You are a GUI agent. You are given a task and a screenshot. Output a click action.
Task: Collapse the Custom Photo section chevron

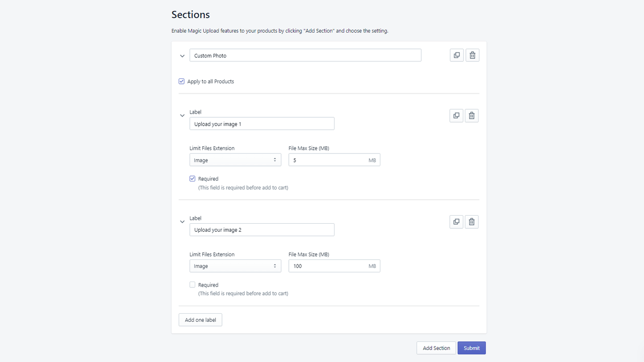click(x=182, y=56)
